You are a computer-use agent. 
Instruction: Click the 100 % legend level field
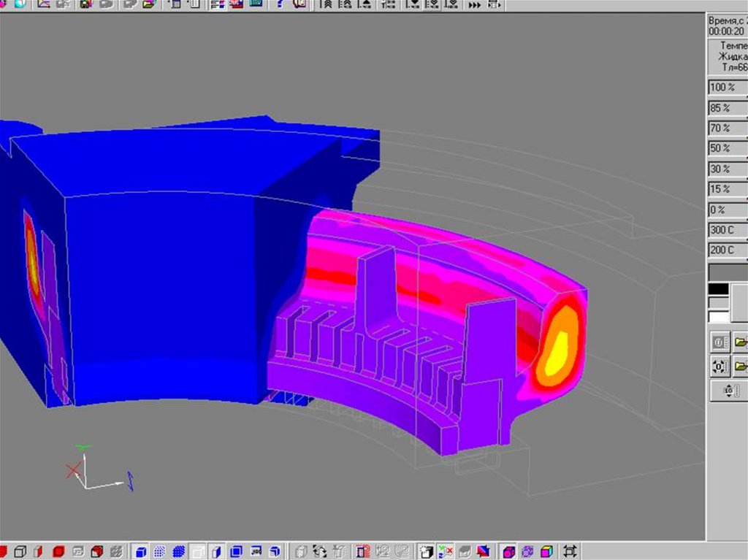point(727,88)
